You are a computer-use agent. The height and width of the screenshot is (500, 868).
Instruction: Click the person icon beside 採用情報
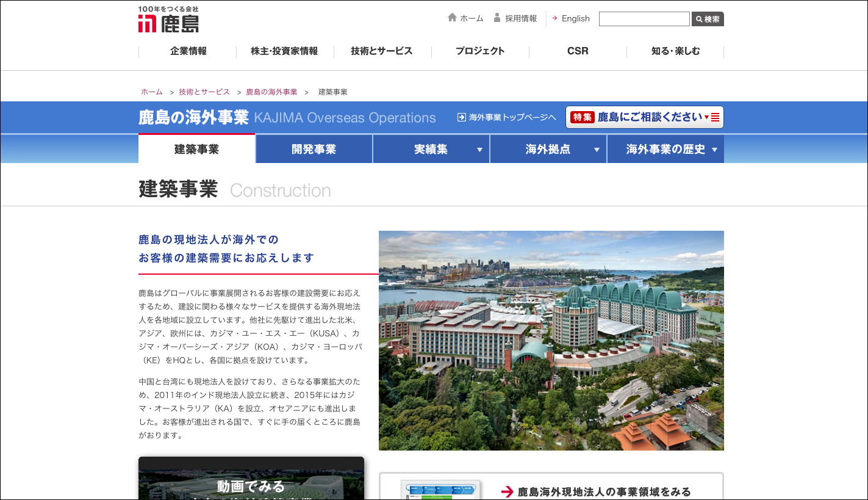(x=497, y=18)
